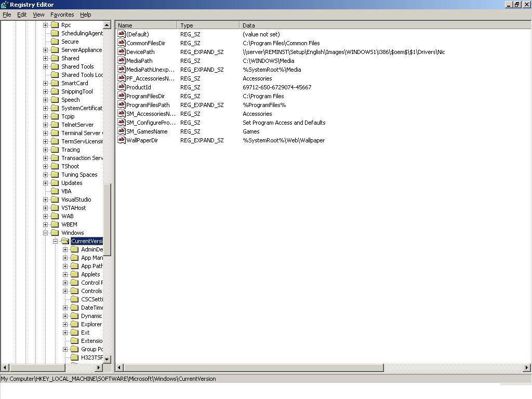
Task: Click the VBA folder icon
Action: coord(55,191)
